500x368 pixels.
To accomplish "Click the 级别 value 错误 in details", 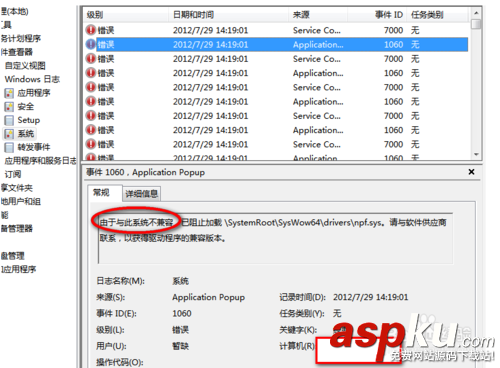I will (180, 330).
